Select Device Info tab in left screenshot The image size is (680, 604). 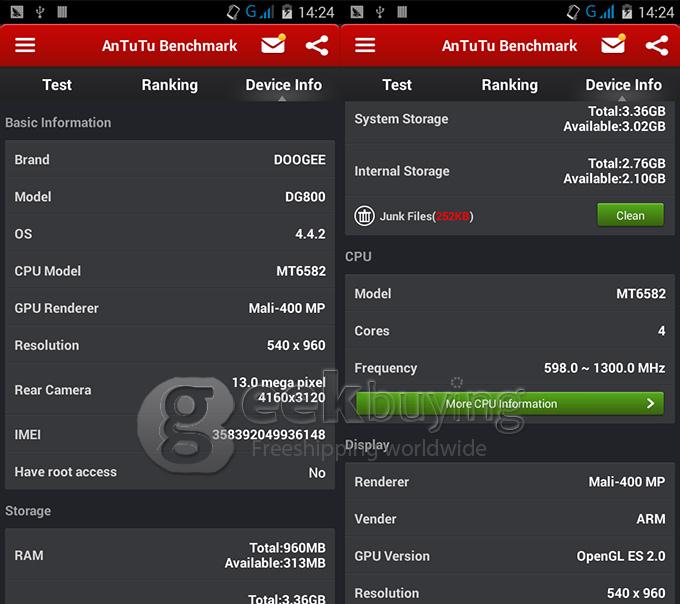[284, 85]
